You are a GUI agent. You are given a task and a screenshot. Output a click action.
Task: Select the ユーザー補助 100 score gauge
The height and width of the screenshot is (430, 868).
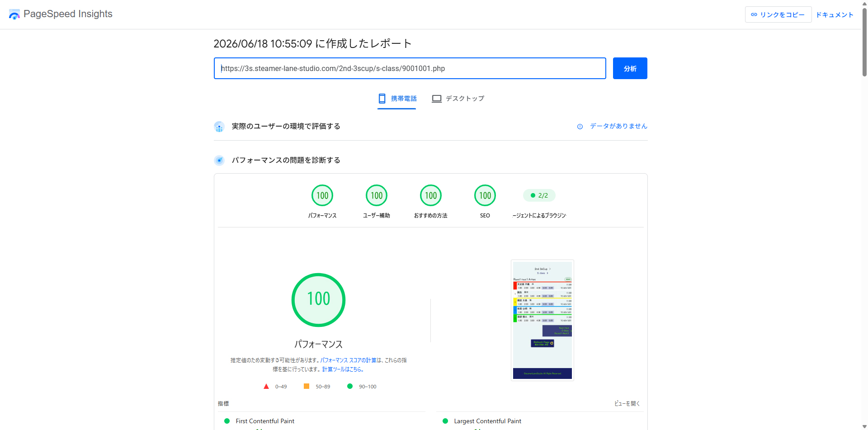(377, 195)
